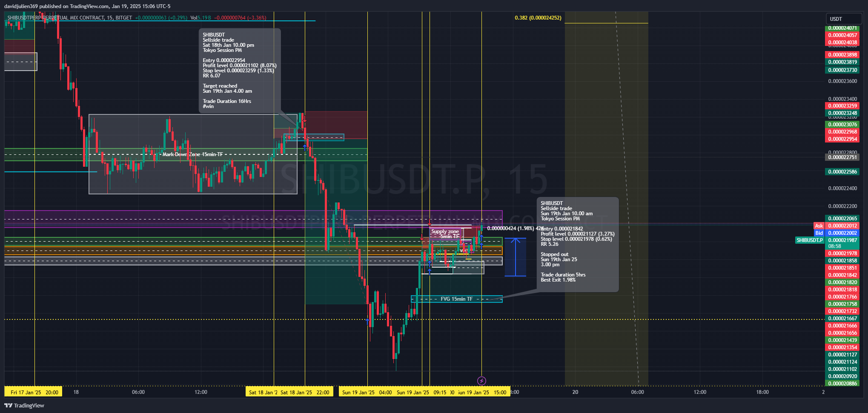
Task: Select the 0.382 (0.000024252) Fibonacci label
Action: pyautogui.click(x=538, y=18)
